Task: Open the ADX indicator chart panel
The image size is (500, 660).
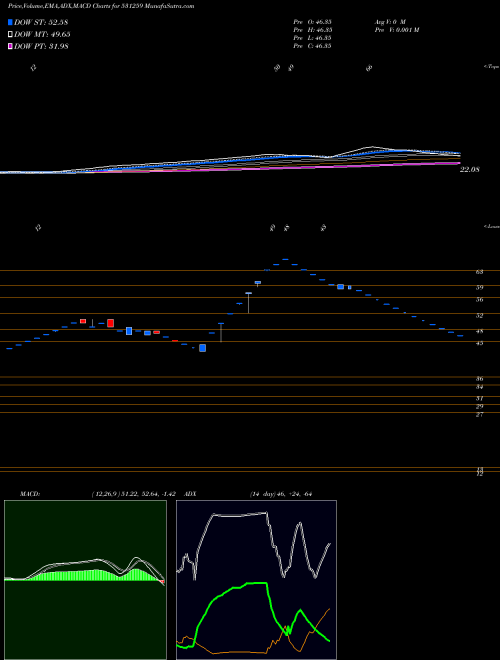Action: tap(256, 580)
